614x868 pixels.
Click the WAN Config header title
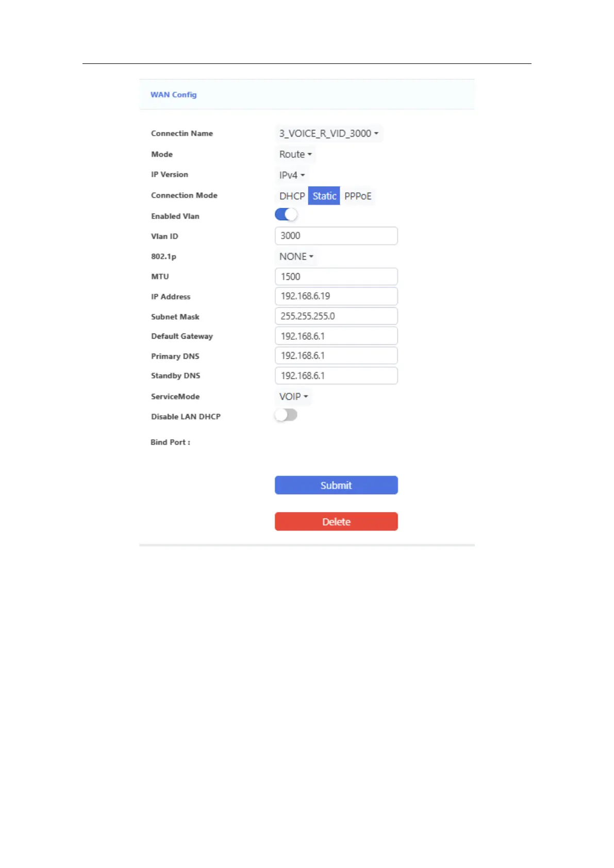[173, 95]
